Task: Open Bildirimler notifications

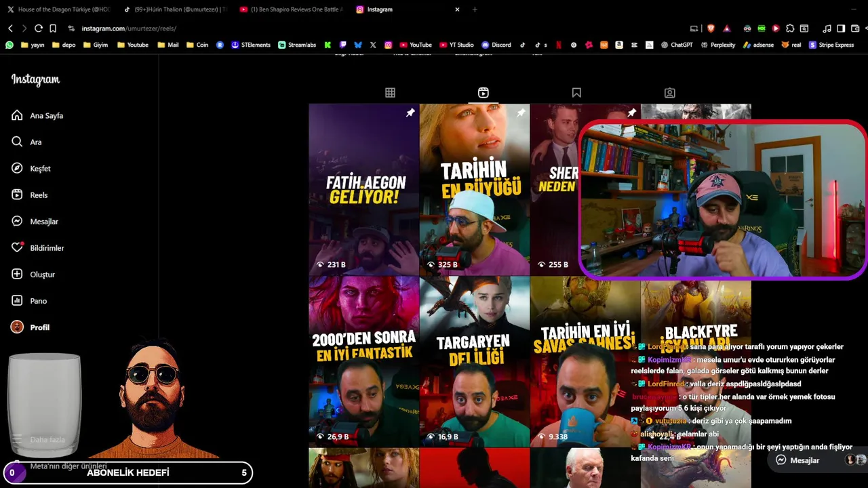Action: pos(38,248)
